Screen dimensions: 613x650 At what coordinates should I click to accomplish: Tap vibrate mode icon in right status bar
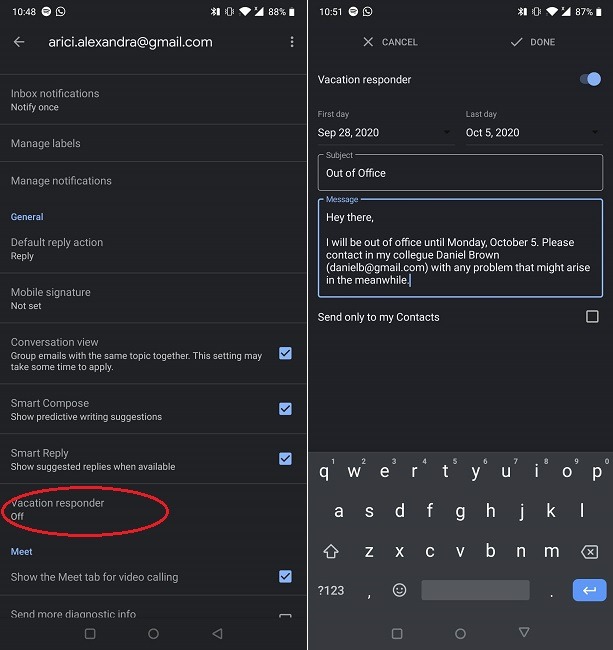pos(536,12)
